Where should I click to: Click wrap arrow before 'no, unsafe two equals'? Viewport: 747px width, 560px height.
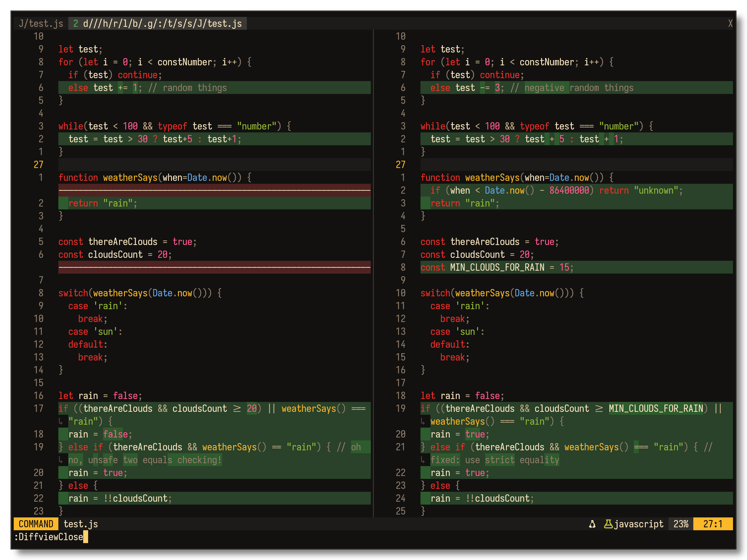[61, 460]
